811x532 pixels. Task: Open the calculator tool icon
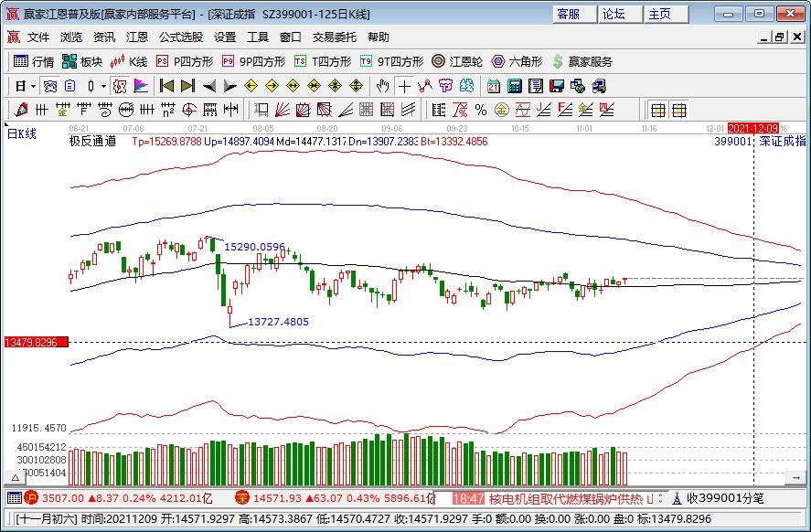pos(514,86)
